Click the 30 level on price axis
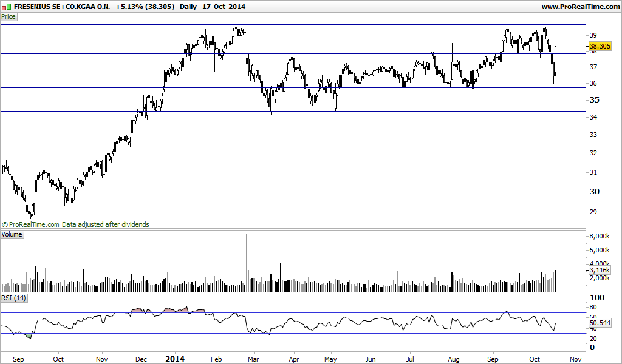622x364 pixels. click(x=595, y=191)
